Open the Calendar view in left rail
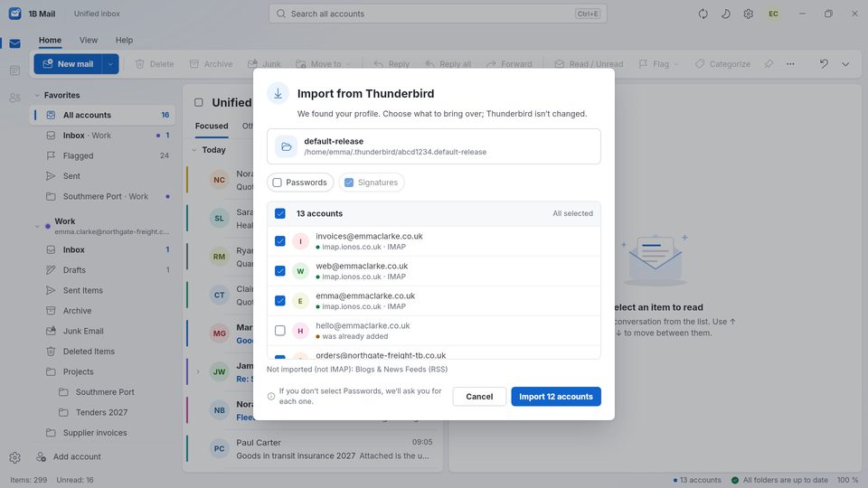 pyautogui.click(x=15, y=70)
